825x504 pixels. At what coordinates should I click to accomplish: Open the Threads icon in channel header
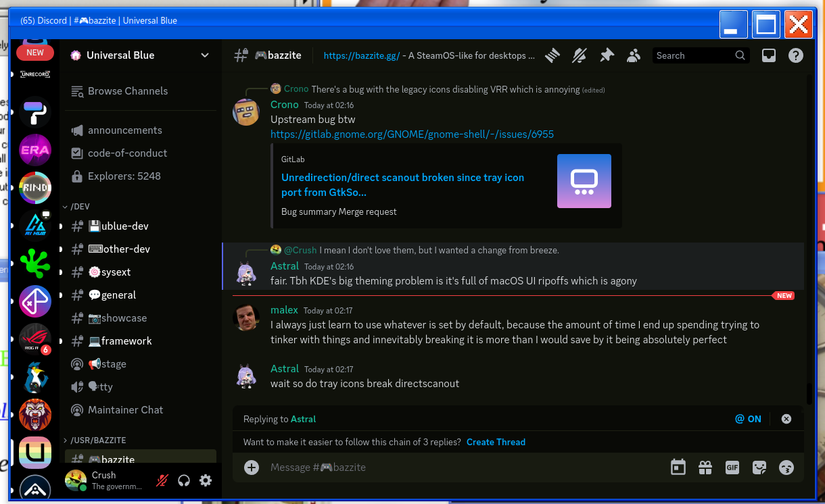click(553, 55)
